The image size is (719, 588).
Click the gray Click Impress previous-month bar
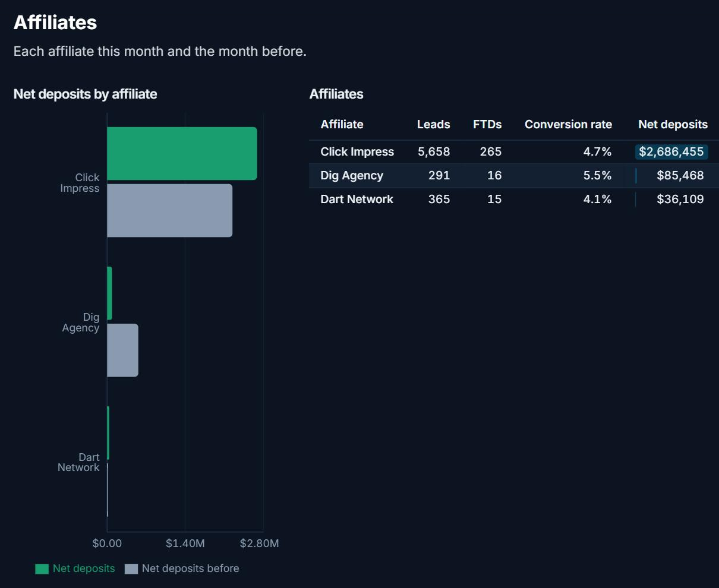pyautogui.click(x=169, y=210)
